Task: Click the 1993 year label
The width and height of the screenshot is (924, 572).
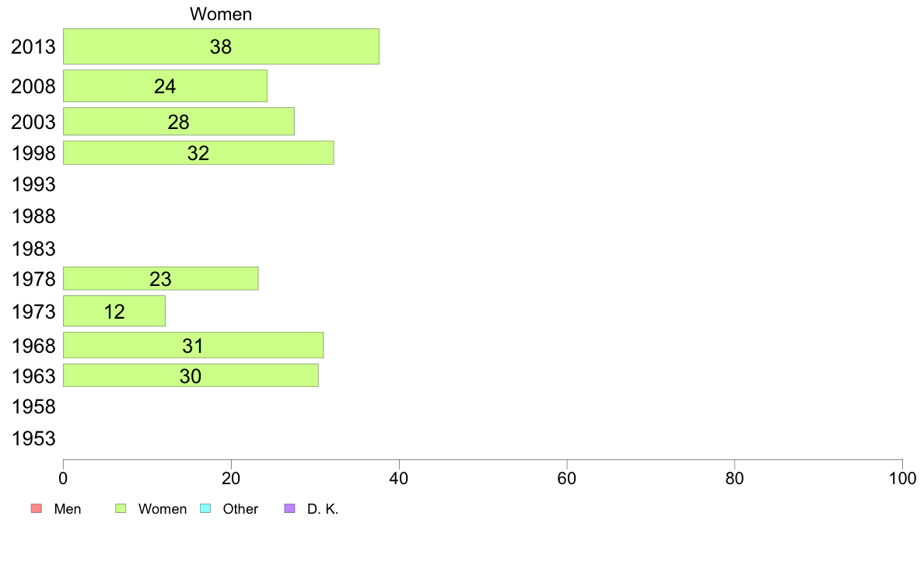Action: click(33, 185)
